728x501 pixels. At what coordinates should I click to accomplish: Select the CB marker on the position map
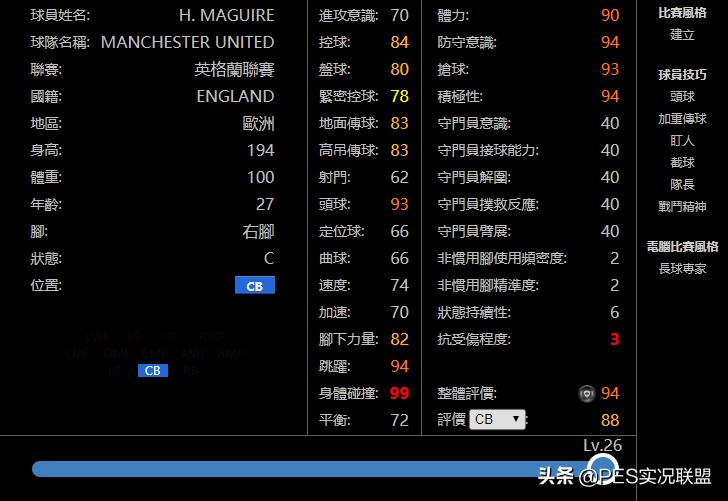[x=153, y=370]
